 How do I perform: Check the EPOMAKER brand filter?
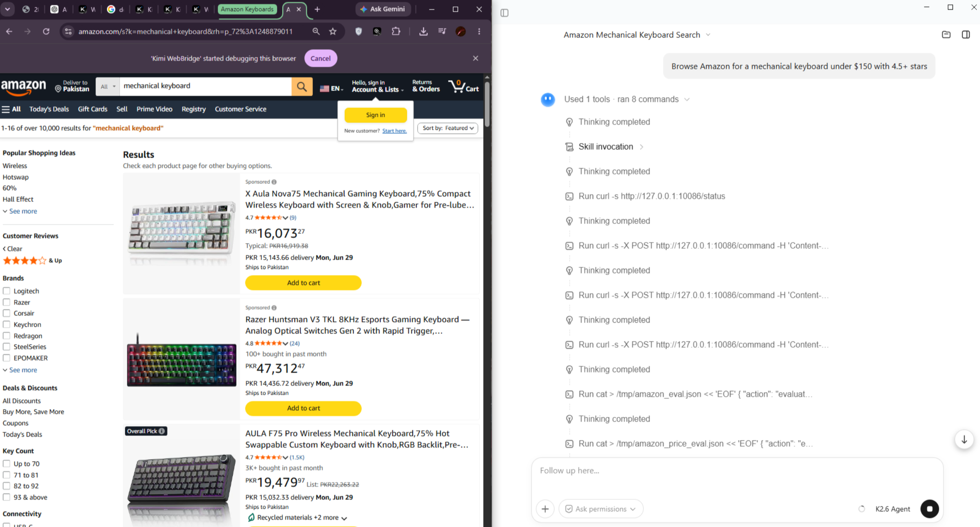click(x=7, y=358)
